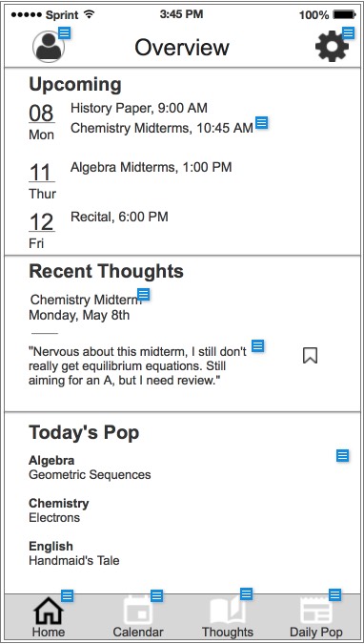Open the Recital, 6:00 PM event

(x=119, y=217)
